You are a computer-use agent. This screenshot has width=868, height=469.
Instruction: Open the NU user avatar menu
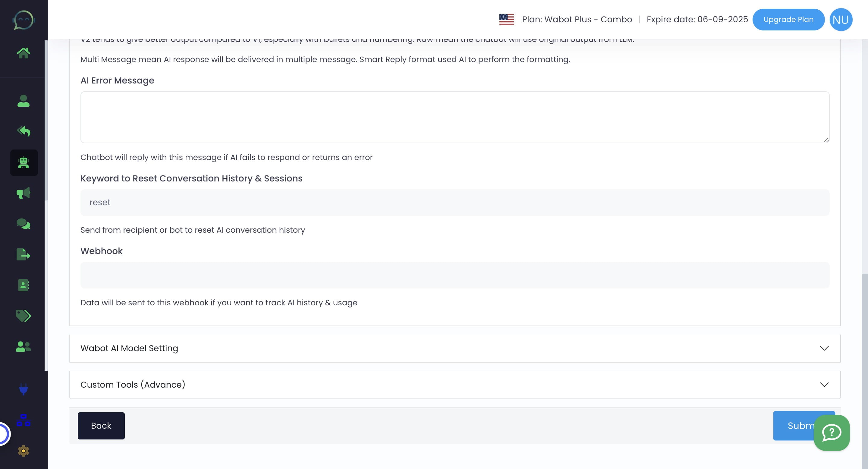(840, 20)
